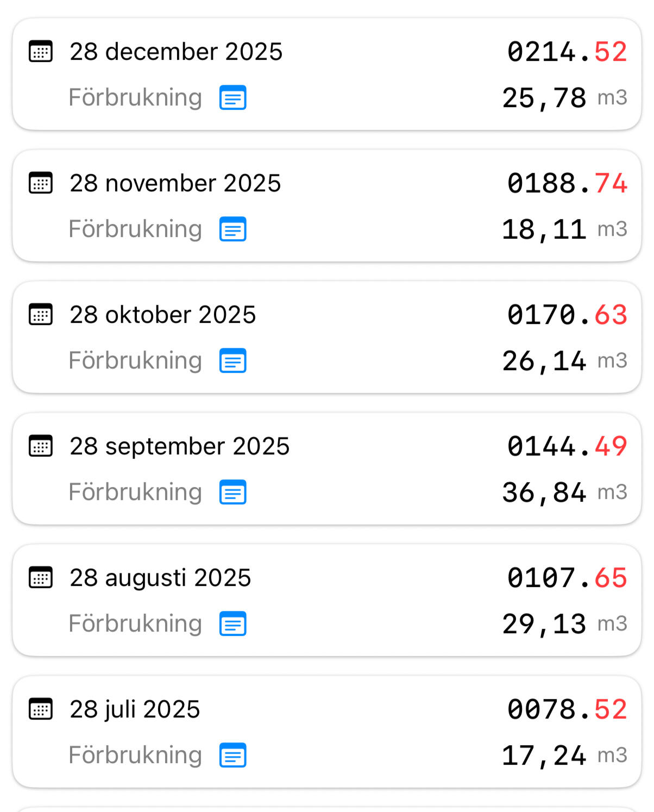The height and width of the screenshot is (812, 654).
Task: Click the Förbrukning label in the August entry
Action: click(135, 624)
